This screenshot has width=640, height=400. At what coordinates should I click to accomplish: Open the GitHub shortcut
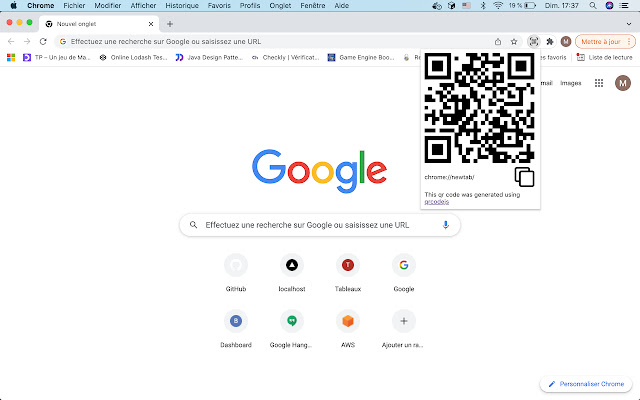pyautogui.click(x=236, y=273)
